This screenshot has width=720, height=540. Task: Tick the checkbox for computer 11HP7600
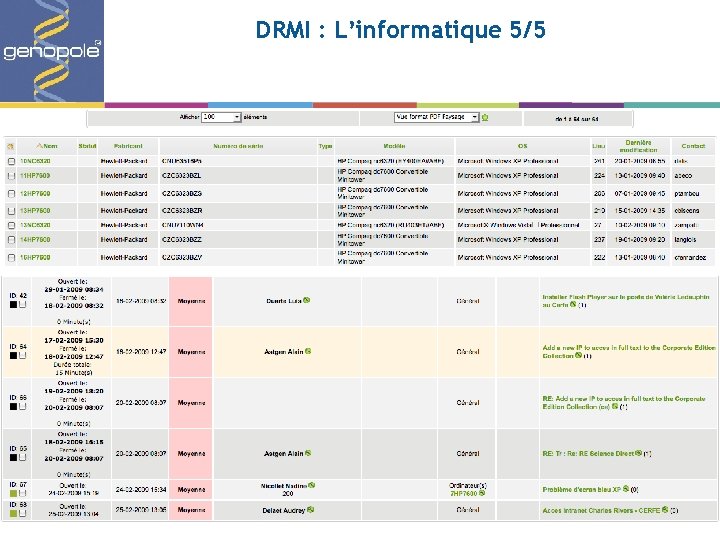[x=11, y=176]
